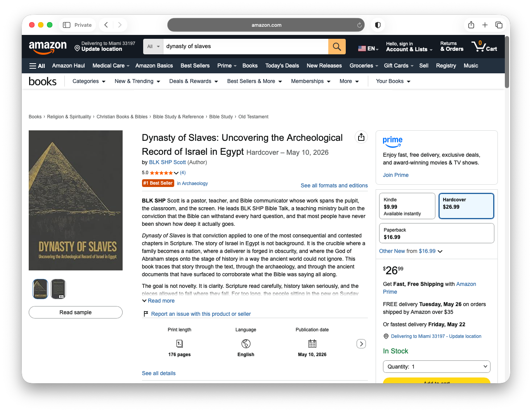This screenshot has height=412, width=532.
Task: Click the orange search magnifier button
Action: point(337,47)
